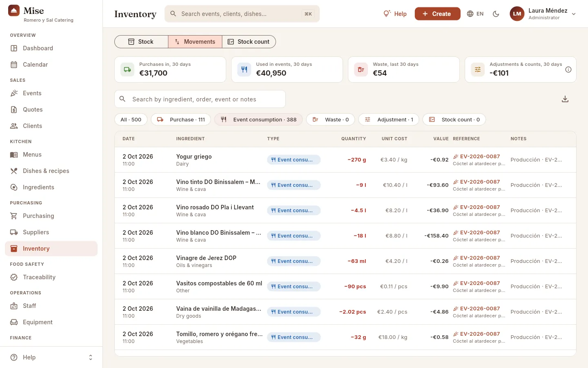The image size is (588, 368).
Task: Open Traceability under Food Safety
Action: pos(51,277)
